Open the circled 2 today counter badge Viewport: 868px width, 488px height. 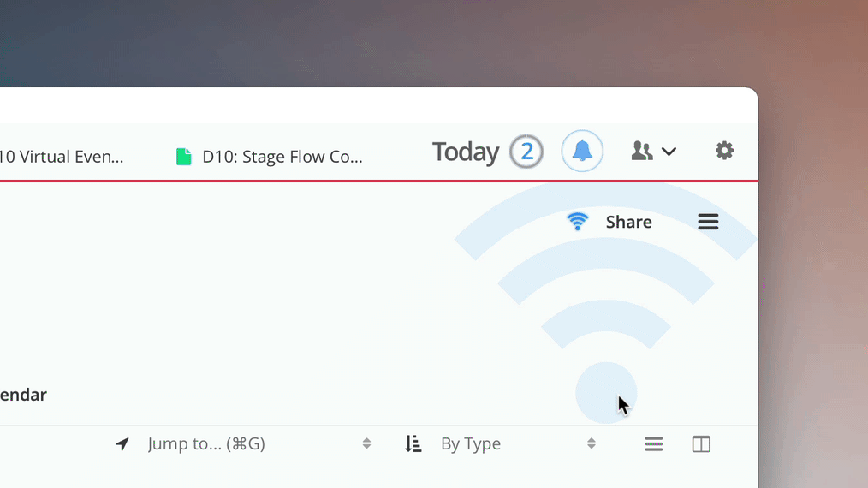pyautogui.click(x=526, y=152)
